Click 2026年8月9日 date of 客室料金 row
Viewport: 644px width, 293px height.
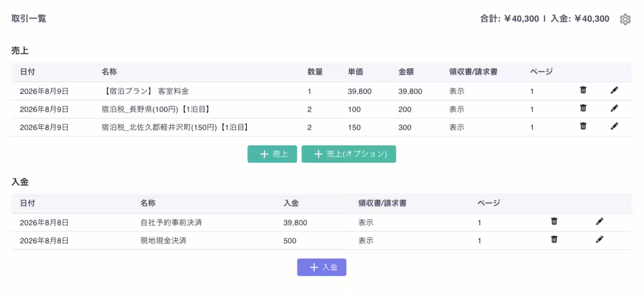tap(44, 91)
